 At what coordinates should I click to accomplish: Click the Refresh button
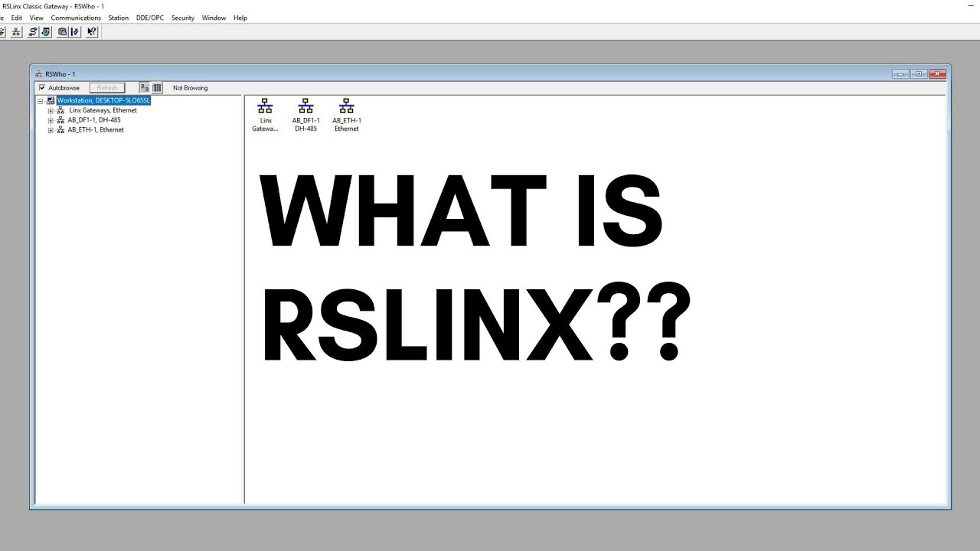[107, 88]
